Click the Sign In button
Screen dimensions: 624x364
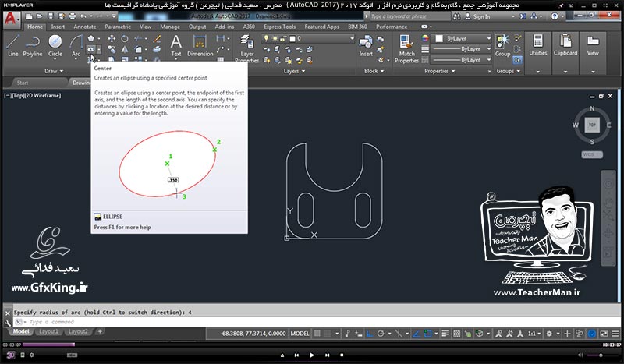477,16
